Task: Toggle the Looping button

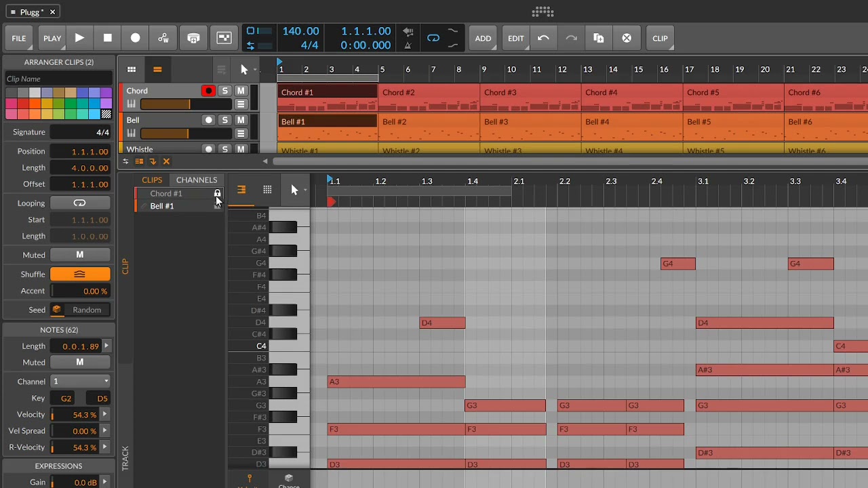Action: 80,203
